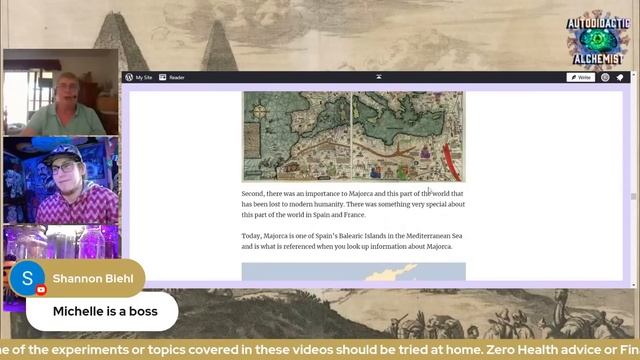Click the top webcam feed of older man
Screen dimensions: 640x360
[x=61, y=93]
